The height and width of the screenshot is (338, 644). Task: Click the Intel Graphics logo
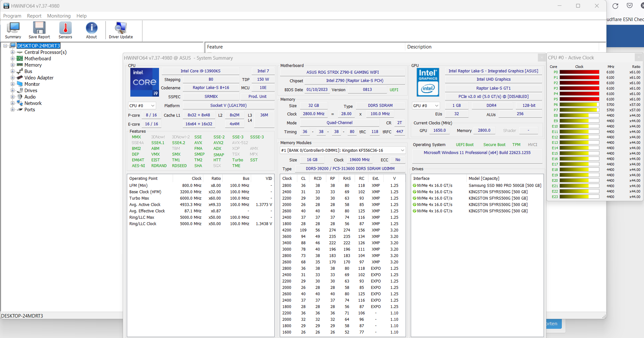click(428, 82)
